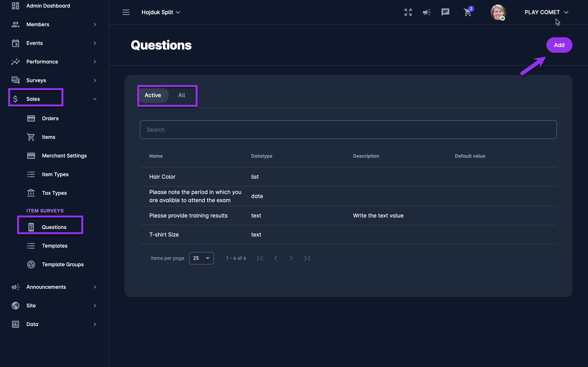Image resolution: width=588 pixels, height=367 pixels.
Task: Select the Active filter
Action: [153, 95]
